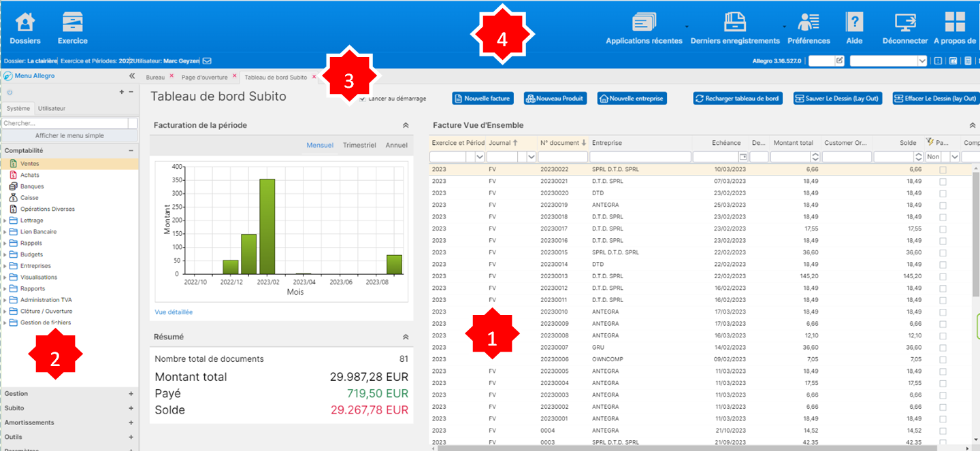Open the Dossiers icon in top bar
Viewport: 980px width, 451px height.
click(25, 22)
